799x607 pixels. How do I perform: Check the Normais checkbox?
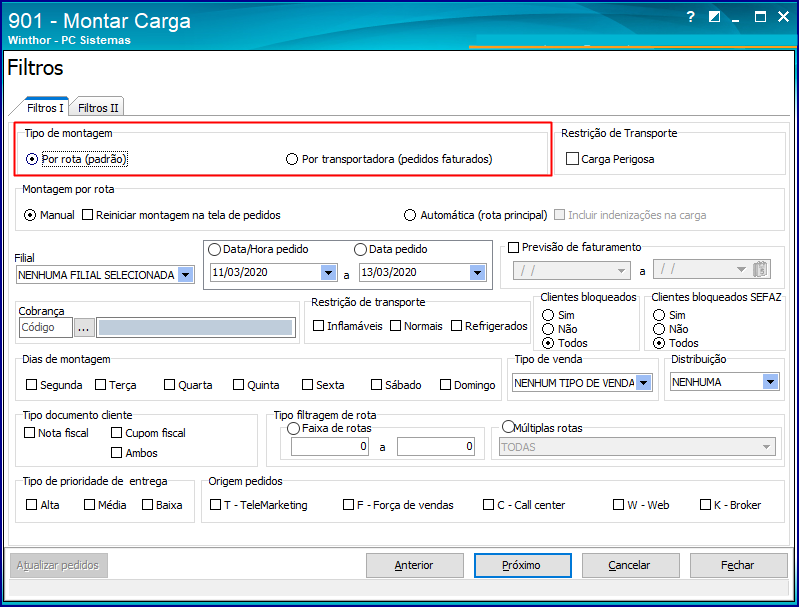pos(395,326)
